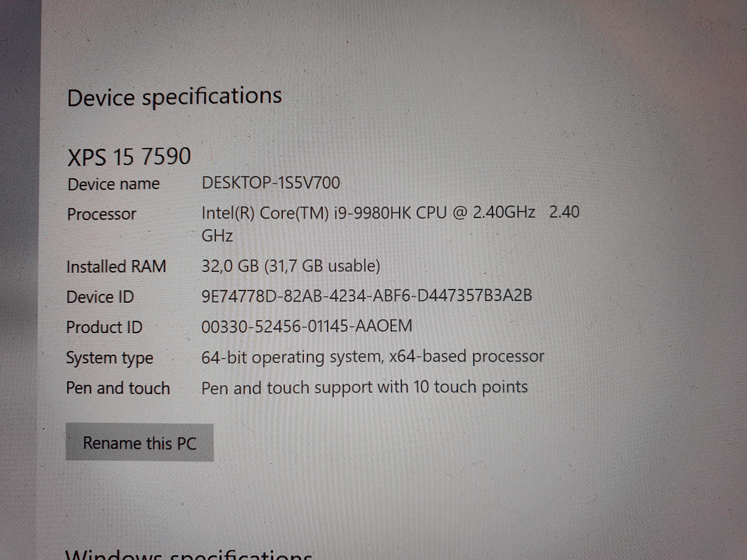
Task: Click the 64-bit operating system text
Action: coord(373,357)
